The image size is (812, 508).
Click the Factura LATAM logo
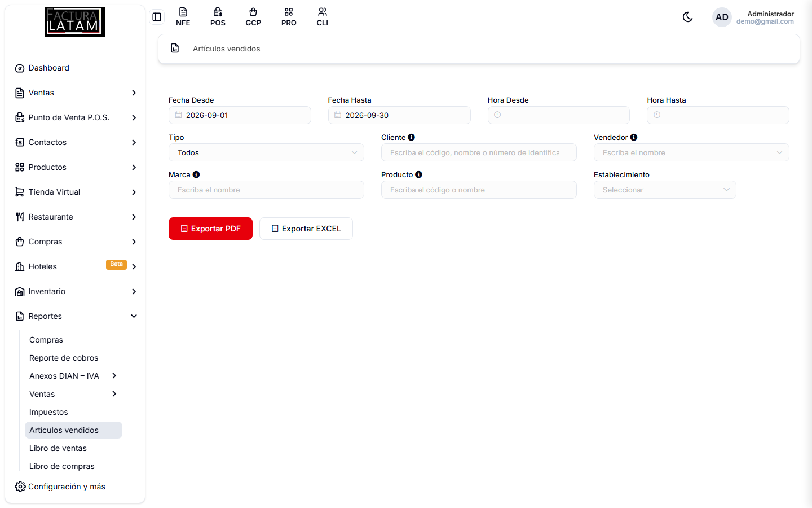[75, 22]
